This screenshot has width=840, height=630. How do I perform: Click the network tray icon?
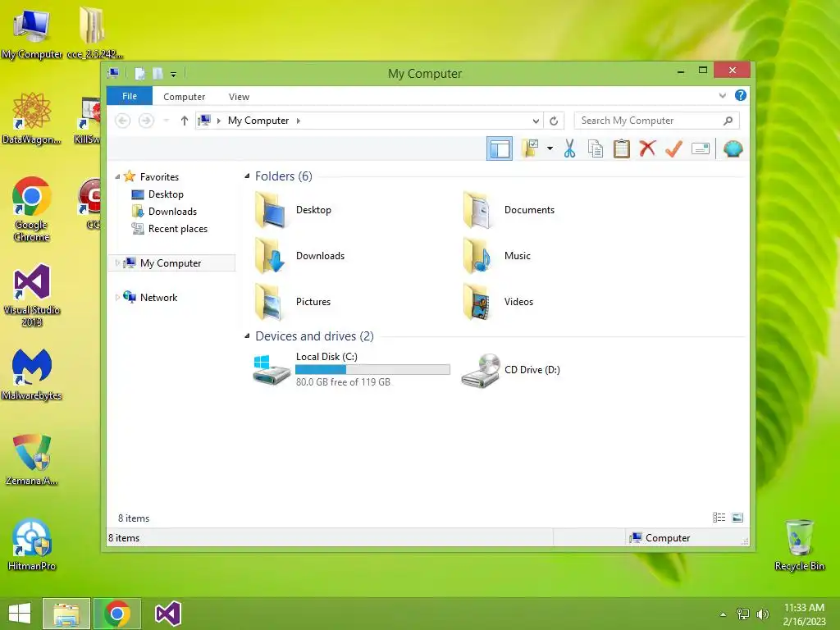pyautogui.click(x=743, y=614)
